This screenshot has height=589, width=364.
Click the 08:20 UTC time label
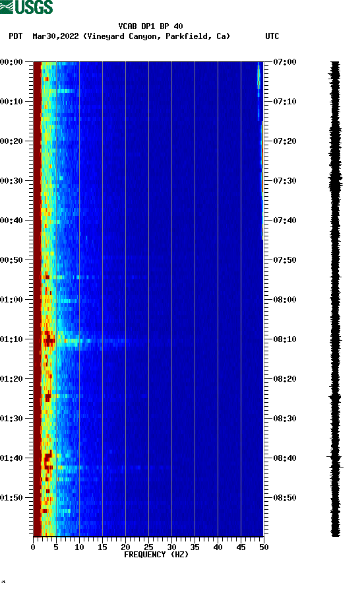285,379
